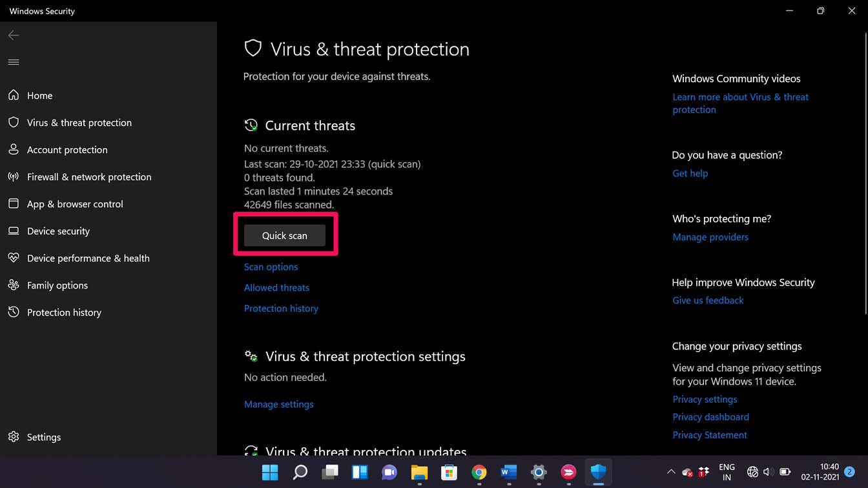Click the 'No current threats.' status text
Image resolution: width=868 pixels, height=488 pixels.
coord(286,148)
